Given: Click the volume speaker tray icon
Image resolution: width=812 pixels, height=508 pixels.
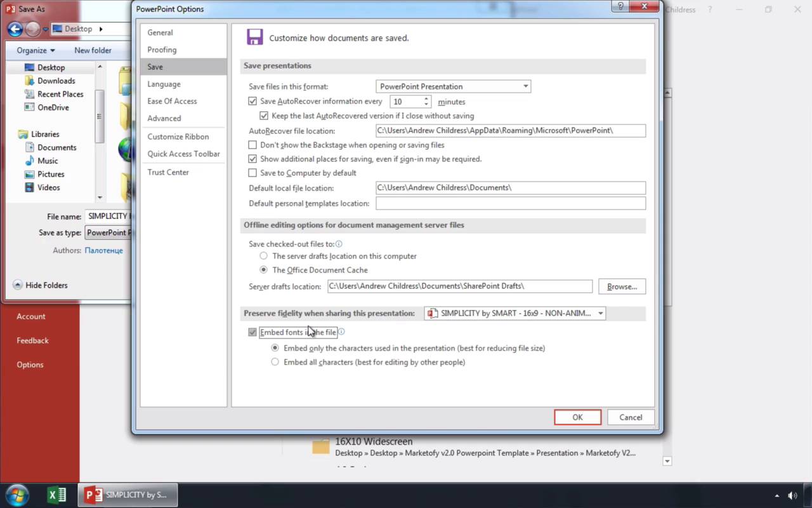Looking at the screenshot, I should (x=792, y=495).
